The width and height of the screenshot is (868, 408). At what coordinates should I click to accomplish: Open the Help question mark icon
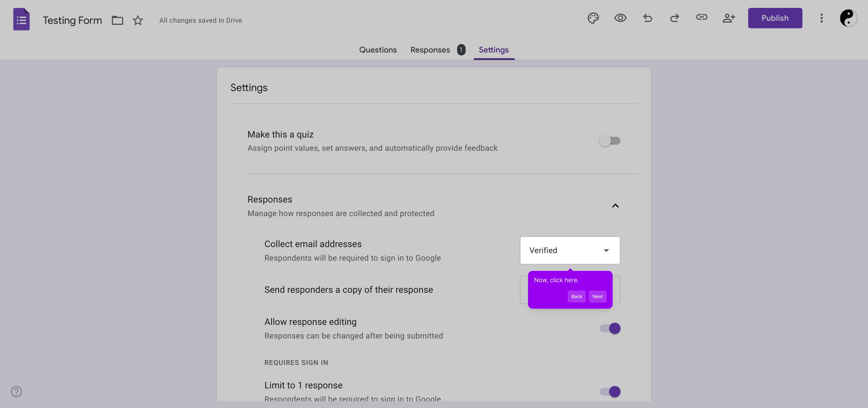tap(16, 391)
